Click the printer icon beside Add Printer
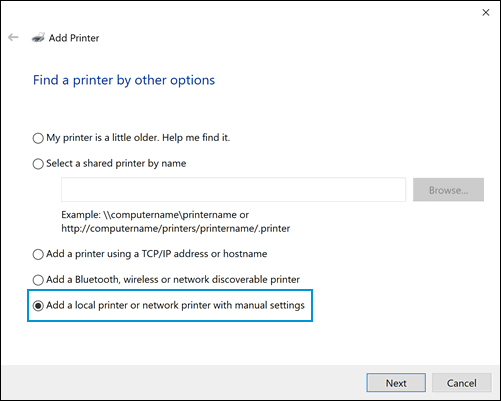 38,38
